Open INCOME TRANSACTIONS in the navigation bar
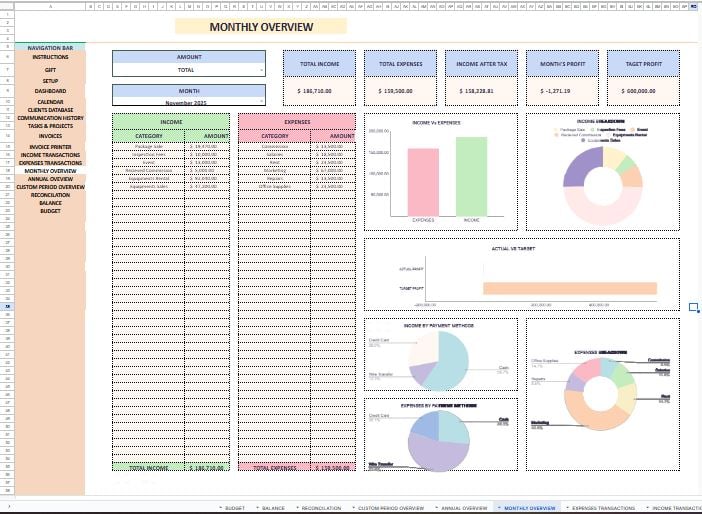Screen dimensions: 702x514 point(50,155)
